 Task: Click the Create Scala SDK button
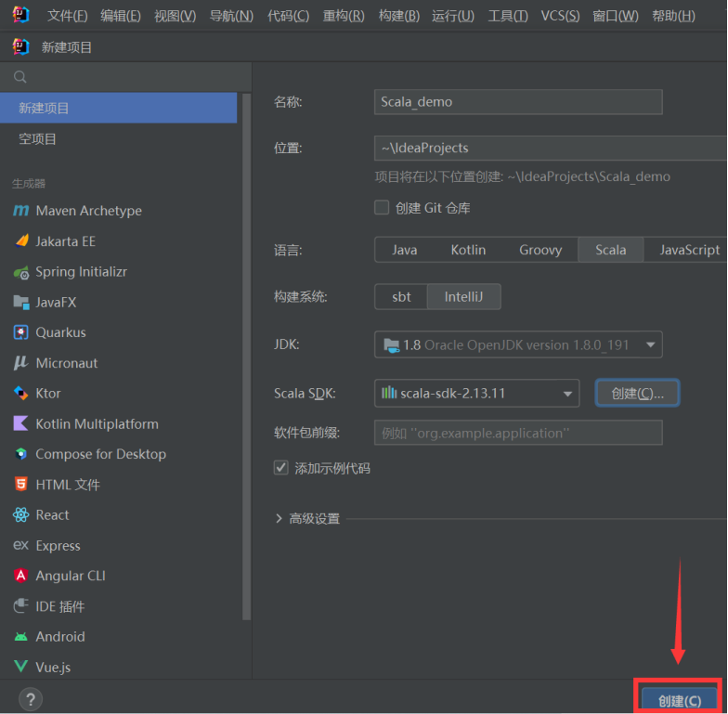click(637, 394)
